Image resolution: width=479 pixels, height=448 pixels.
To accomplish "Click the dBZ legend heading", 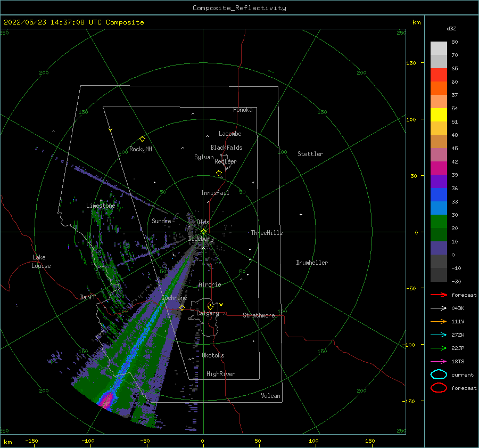I will point(451,28).
